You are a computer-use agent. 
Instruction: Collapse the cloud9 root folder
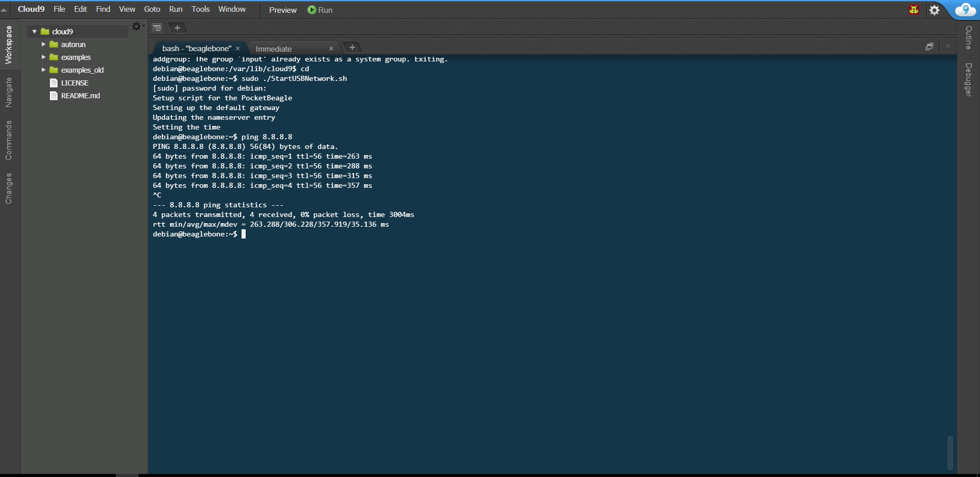[x=34, y=31]
